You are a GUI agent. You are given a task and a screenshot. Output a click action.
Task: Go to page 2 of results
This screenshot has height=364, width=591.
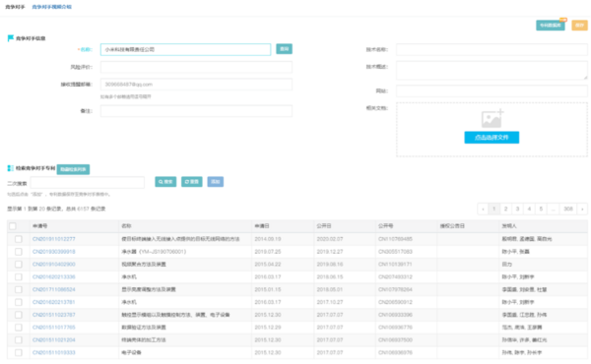point(506,209)
